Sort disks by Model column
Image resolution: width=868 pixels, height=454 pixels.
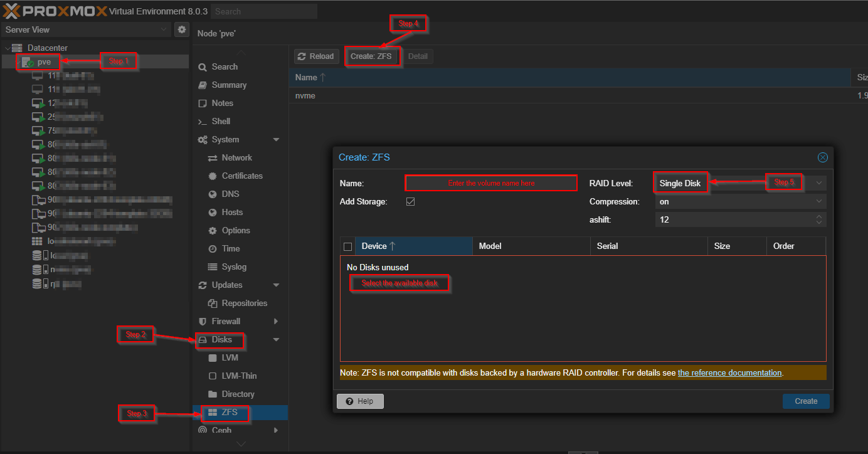(x=531, y=246)
